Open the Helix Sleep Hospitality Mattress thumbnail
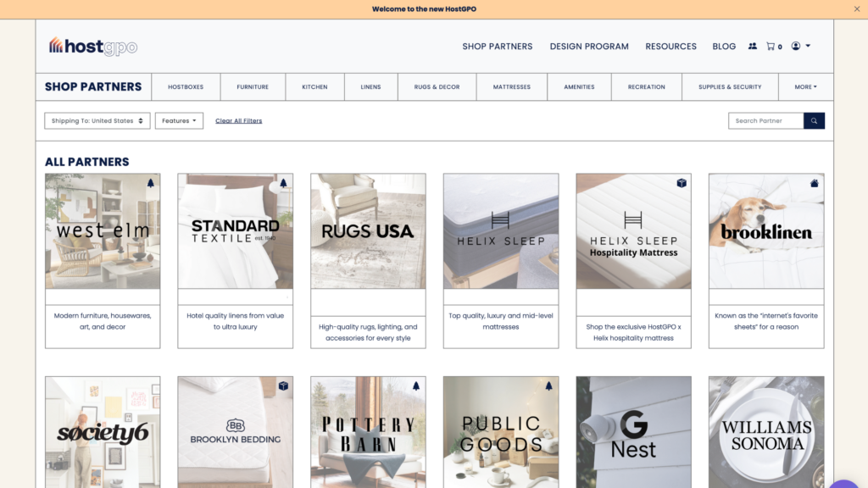 [x=633, y=230]
